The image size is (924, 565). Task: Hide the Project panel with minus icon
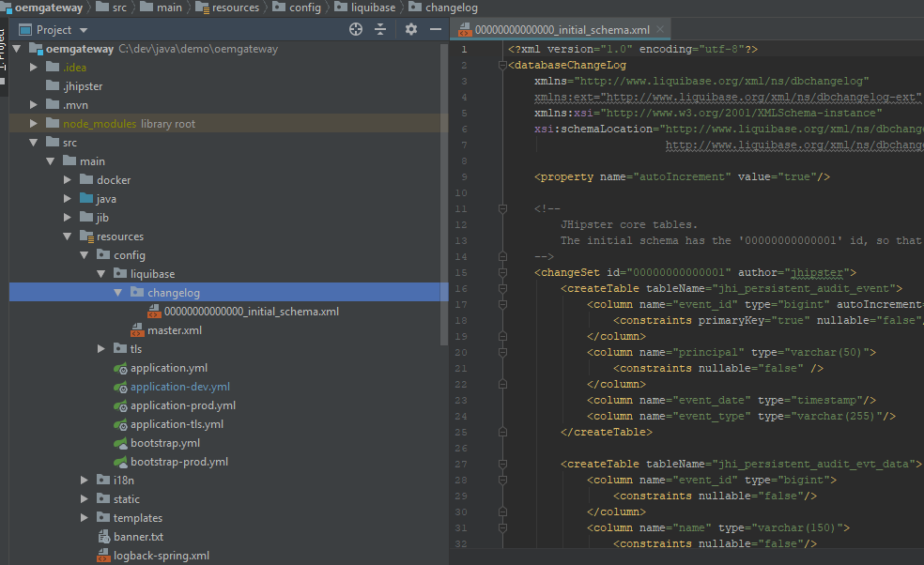436,29
